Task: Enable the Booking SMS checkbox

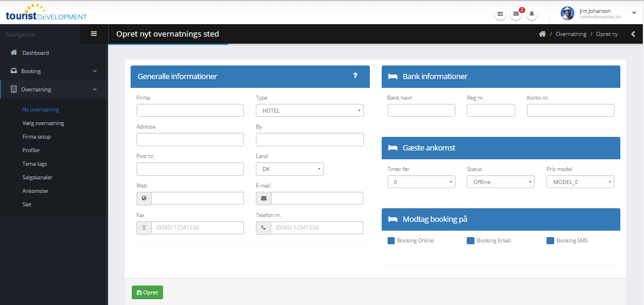Action: pyautogui.click(x=551, y=241)
